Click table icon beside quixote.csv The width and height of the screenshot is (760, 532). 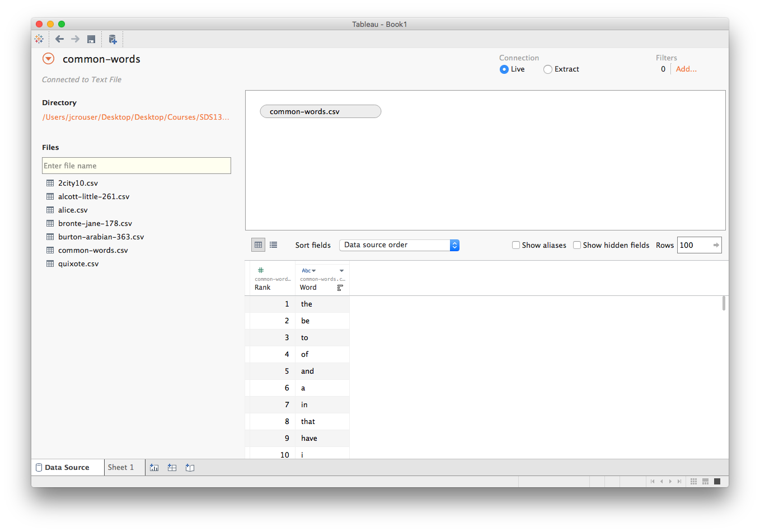point(50,263)
